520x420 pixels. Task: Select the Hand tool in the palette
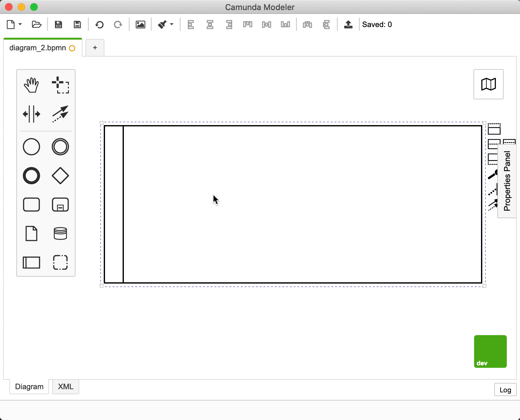pyautogui.click(x=31, y=84)
